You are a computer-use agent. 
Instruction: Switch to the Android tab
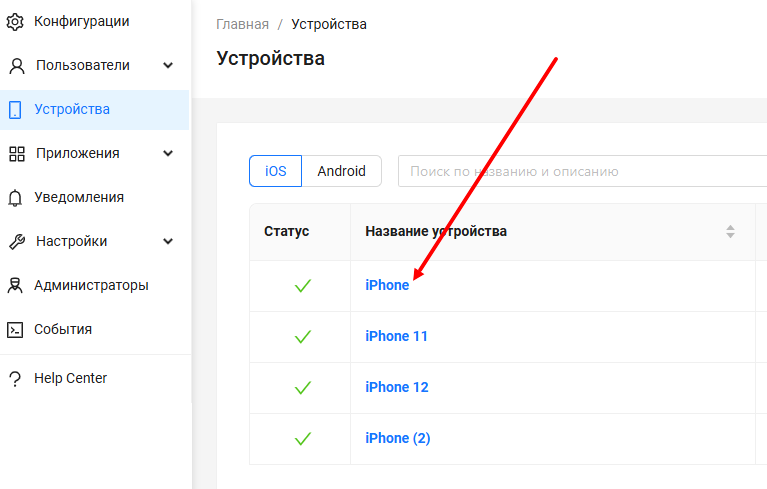342,171
